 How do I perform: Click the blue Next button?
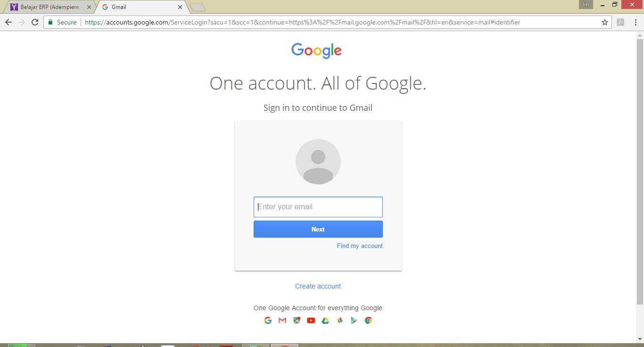pyautogui.click(x=318, y=229)
